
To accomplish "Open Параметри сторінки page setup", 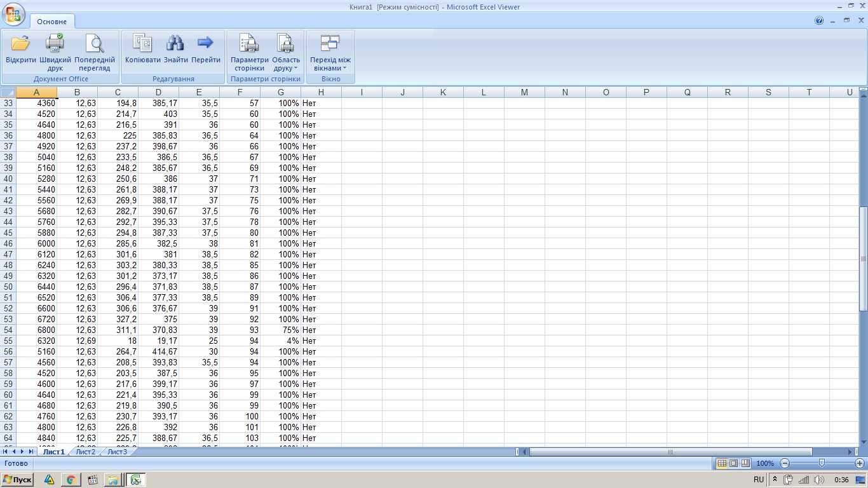I will click(248, 52).
